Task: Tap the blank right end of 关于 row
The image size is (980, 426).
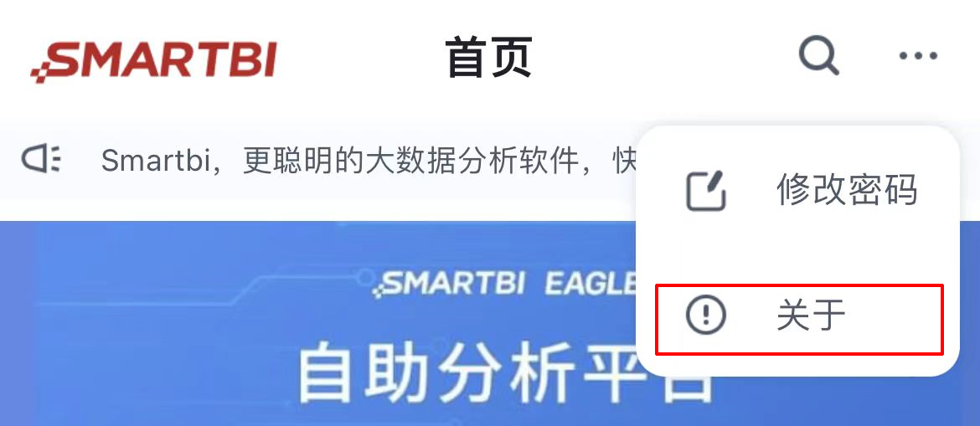Action: point(894,320)
